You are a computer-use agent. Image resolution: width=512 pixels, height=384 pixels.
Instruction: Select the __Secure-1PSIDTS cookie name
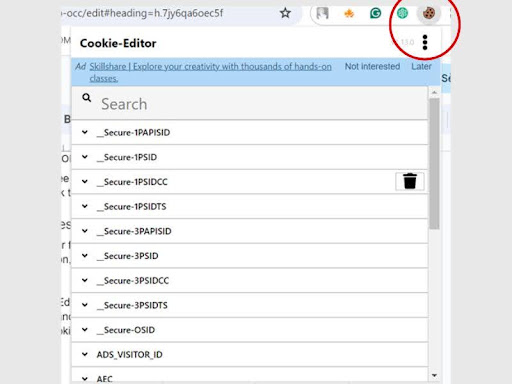(131, 207)
